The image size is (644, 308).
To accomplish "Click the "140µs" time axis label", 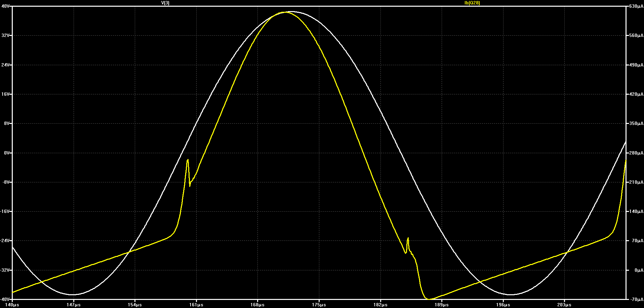I will tap(12, 305).
